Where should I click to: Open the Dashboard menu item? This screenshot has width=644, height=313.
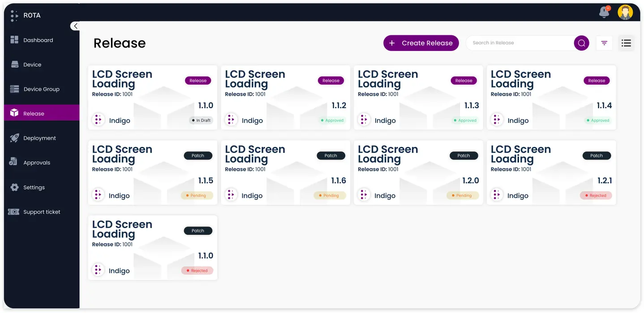click(x=38, y=40)
